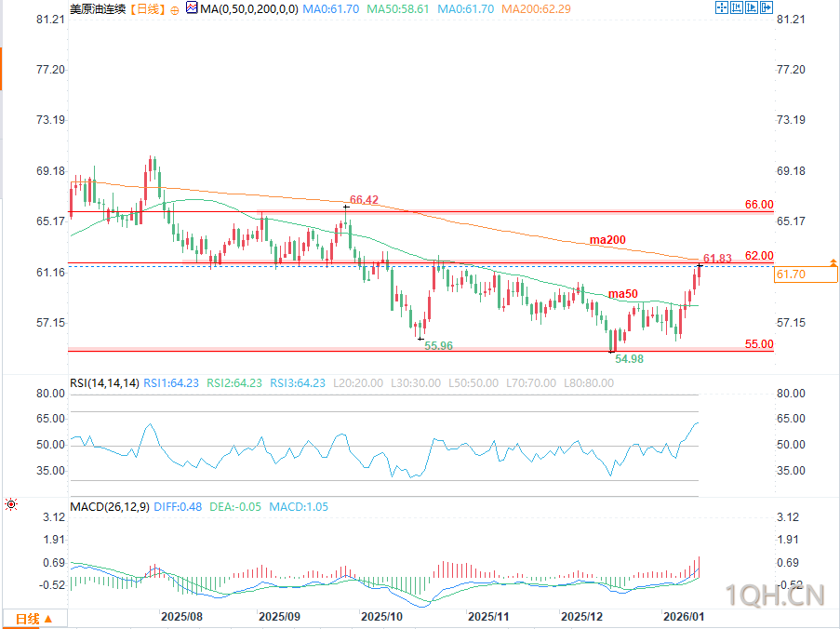The height and width of the screenshot is (629, 840).
Task: Click the MA indicator chart icon
Action: click(x=192, y=7)
